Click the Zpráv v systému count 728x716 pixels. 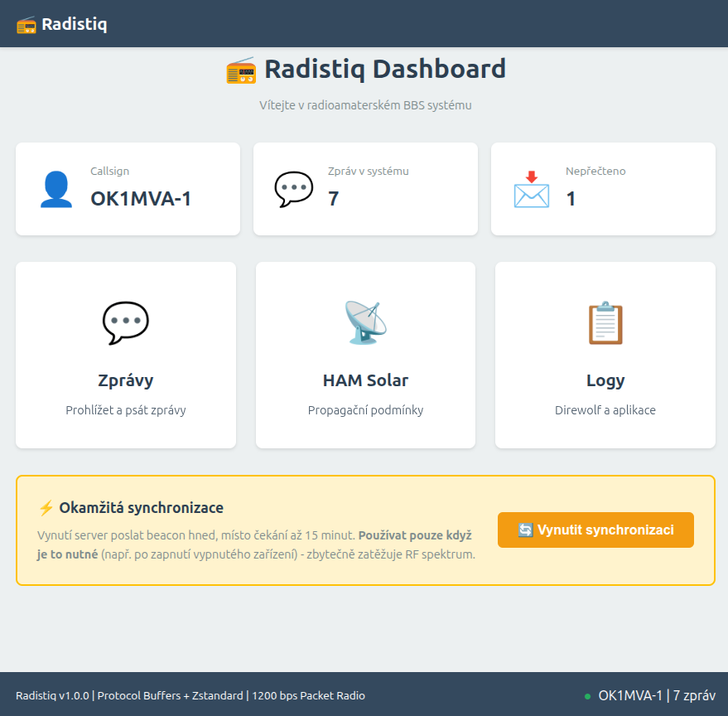[334, 199]
